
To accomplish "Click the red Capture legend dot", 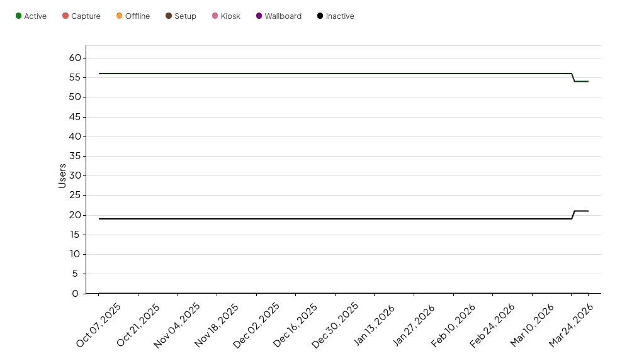I will point(65,16).
